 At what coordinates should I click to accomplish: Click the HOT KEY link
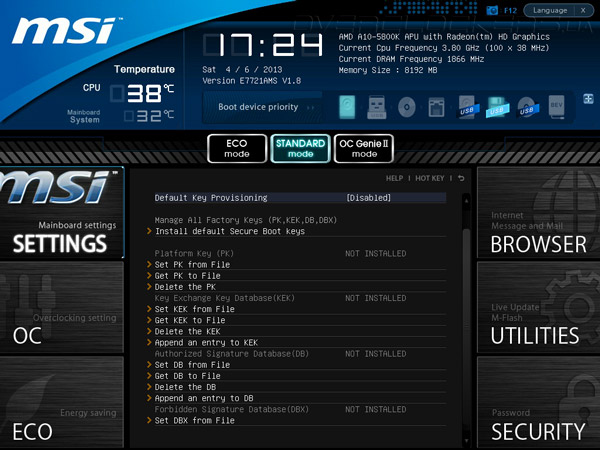(430, 178)
